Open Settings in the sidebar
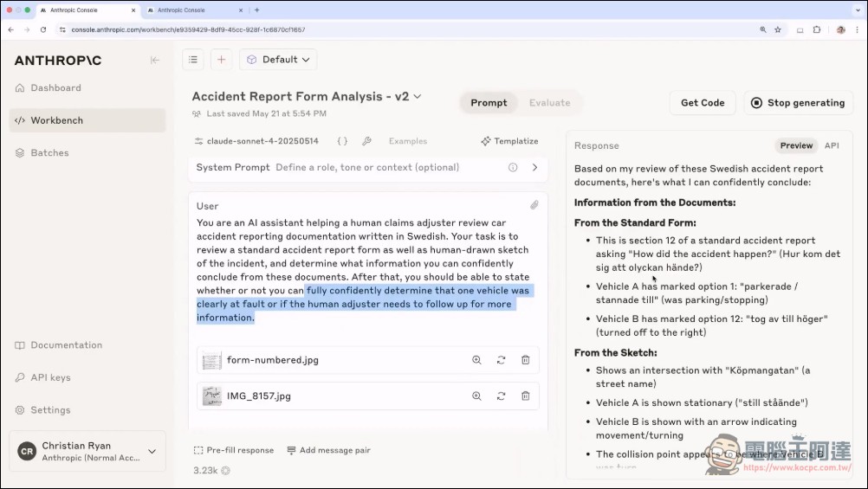 point(87,410)
